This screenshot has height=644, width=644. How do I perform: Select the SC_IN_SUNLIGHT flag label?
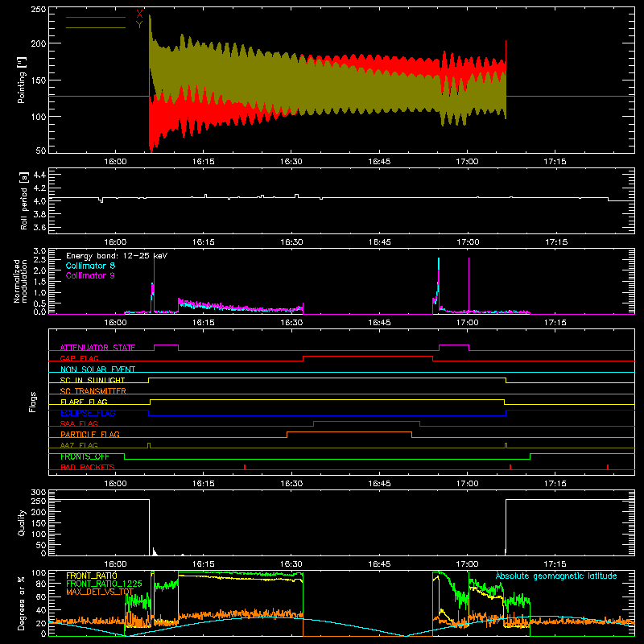click(93, 380)
